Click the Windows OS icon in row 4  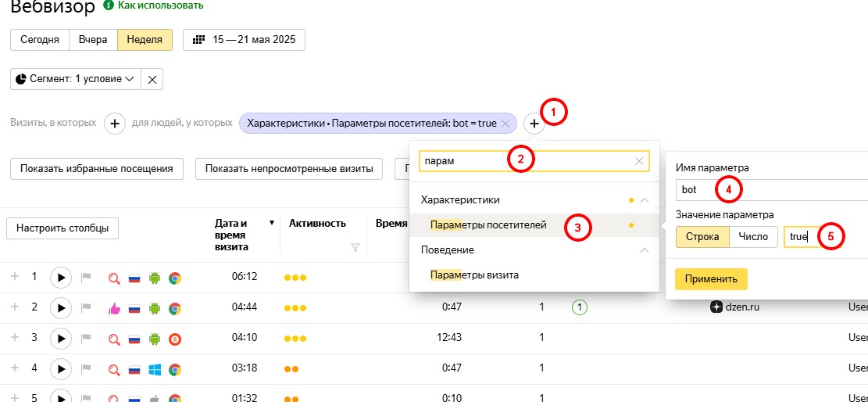[x=155, y=370]
